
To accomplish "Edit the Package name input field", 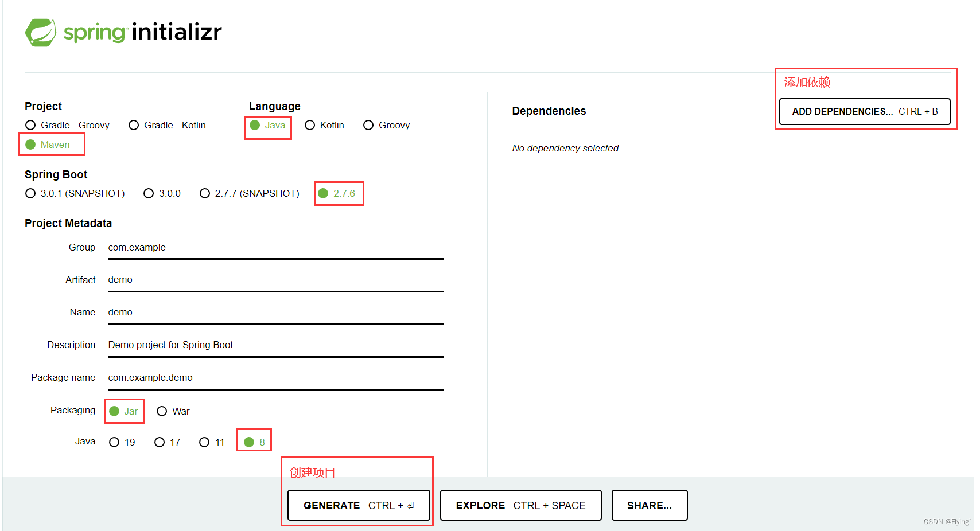I will [275, 378].
